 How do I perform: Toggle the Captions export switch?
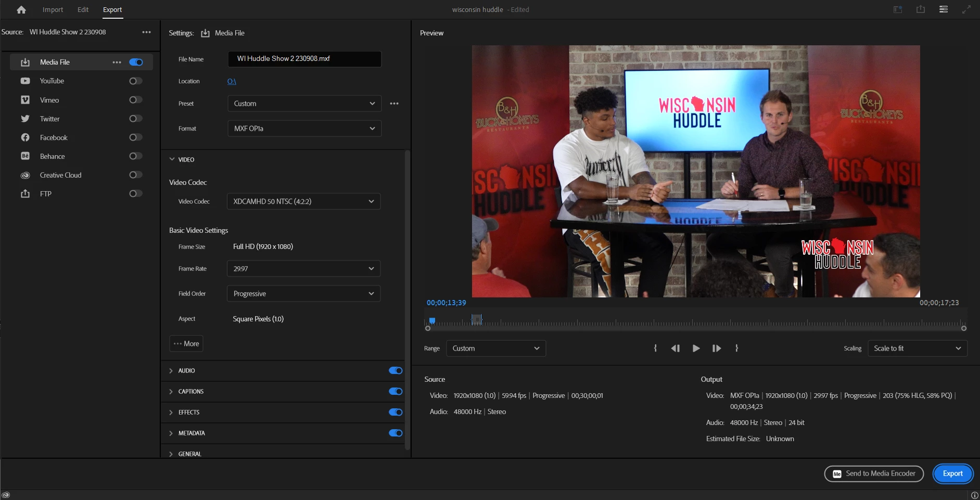pyautogui.click(x=396, y=391)
